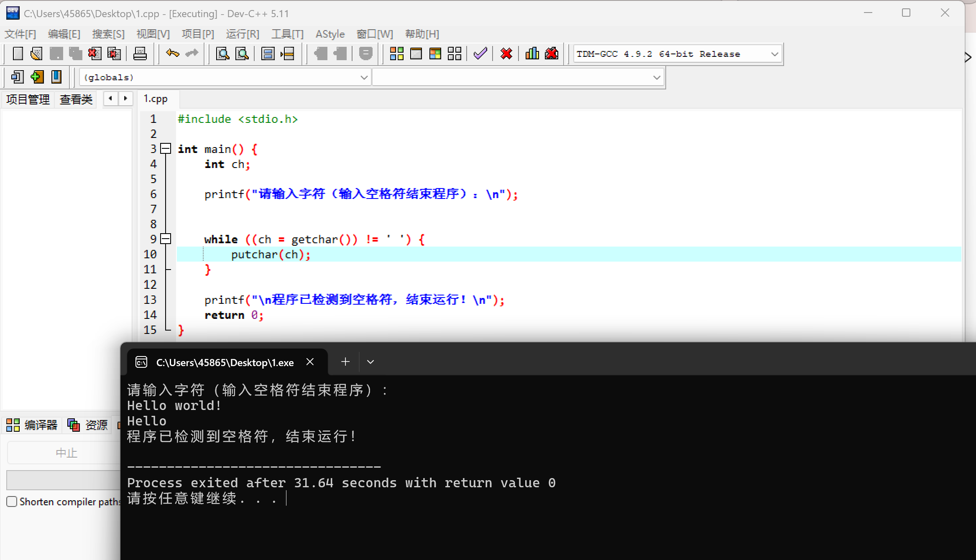The height and width of the screenshot is (560, 976).
Task: Click the Compile & Run colored-window icon
Action: click(x=435, y=53)
